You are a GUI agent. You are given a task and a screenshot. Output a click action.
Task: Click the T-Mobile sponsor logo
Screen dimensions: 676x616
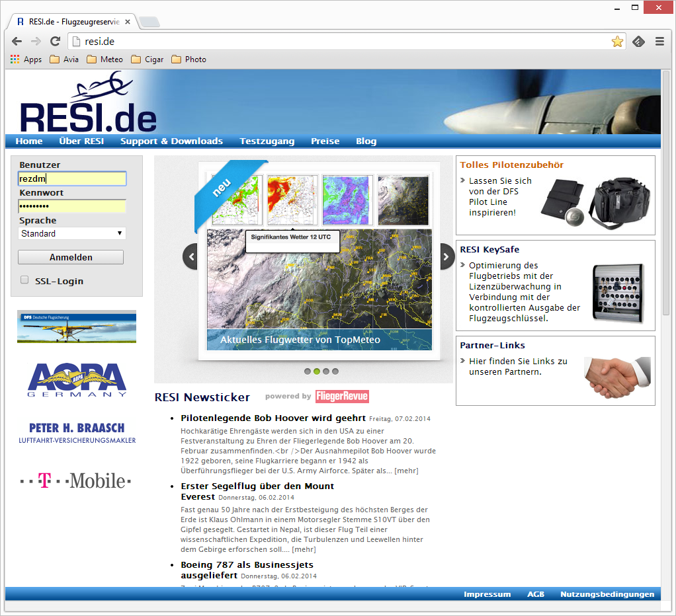75,481
